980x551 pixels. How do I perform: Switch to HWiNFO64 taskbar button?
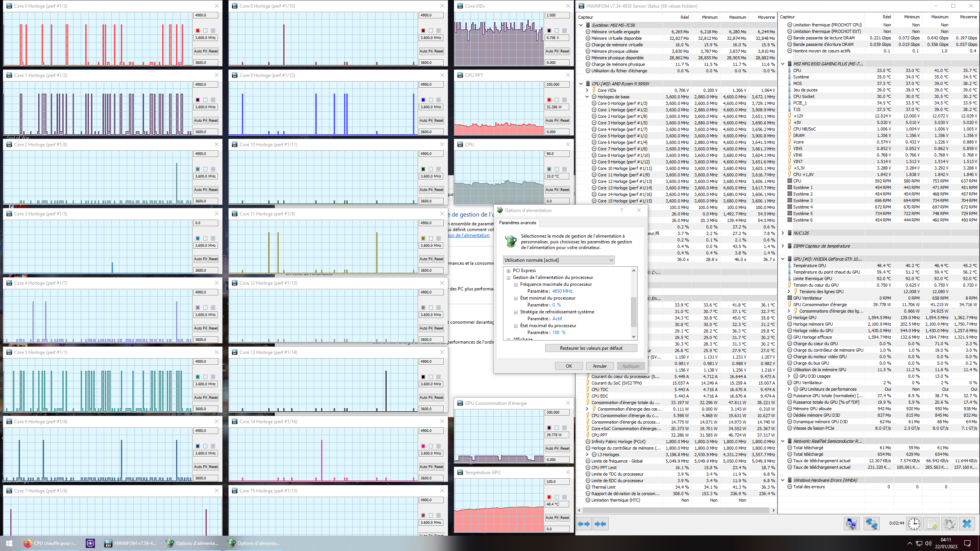tap(131, 543)
